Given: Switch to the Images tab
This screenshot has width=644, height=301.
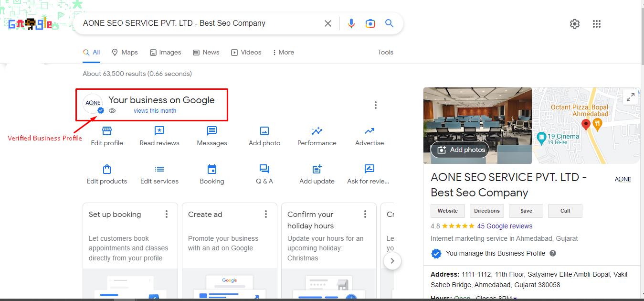Looking at the screenshot, I should (x=165, y=53).
